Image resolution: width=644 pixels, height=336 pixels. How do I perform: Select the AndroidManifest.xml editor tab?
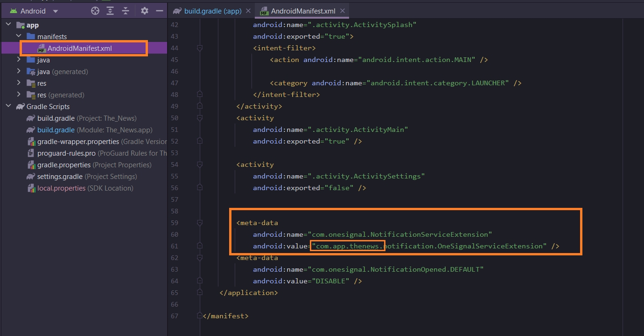301,11
